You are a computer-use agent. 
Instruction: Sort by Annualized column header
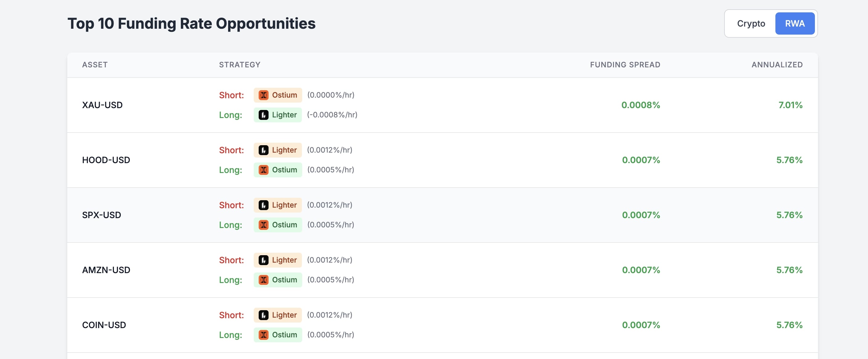(777, 65)
